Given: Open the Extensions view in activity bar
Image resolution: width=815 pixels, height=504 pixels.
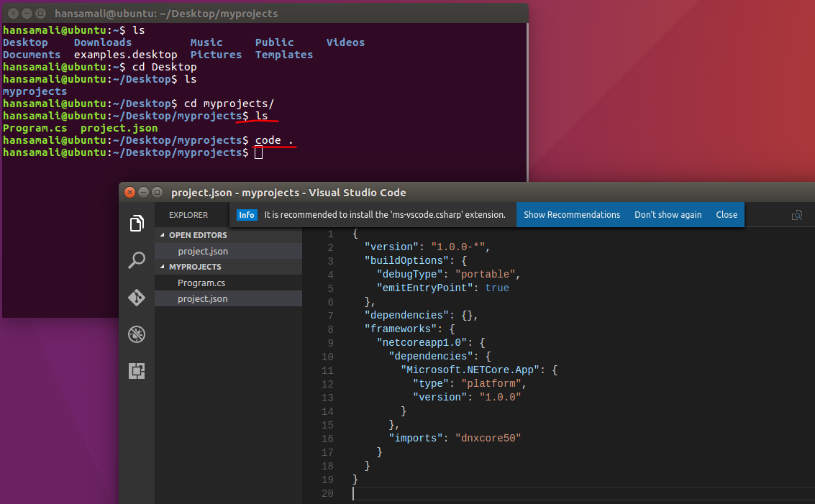Looking at the screenshot, I should click(137, 371).
